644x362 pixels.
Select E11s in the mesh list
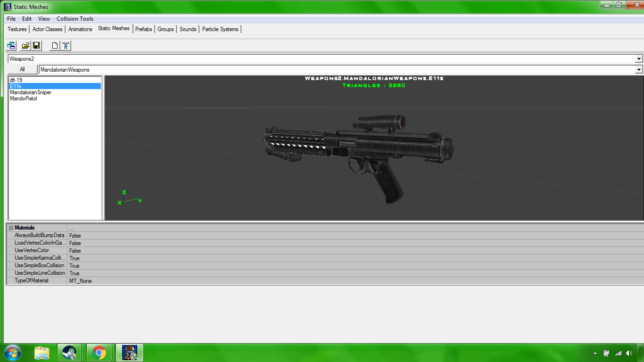click(x=55, y=86)
